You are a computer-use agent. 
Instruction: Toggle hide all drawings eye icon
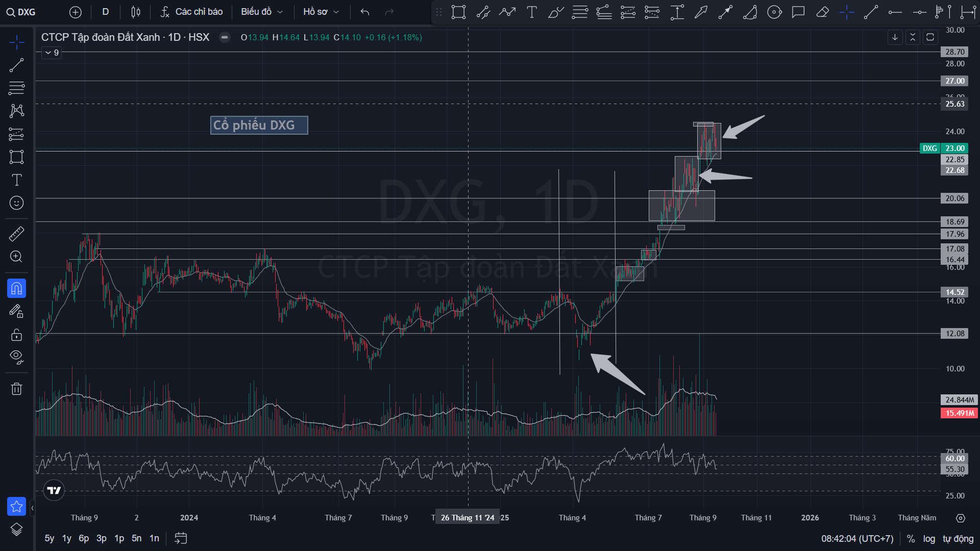(x=16, y=357)
